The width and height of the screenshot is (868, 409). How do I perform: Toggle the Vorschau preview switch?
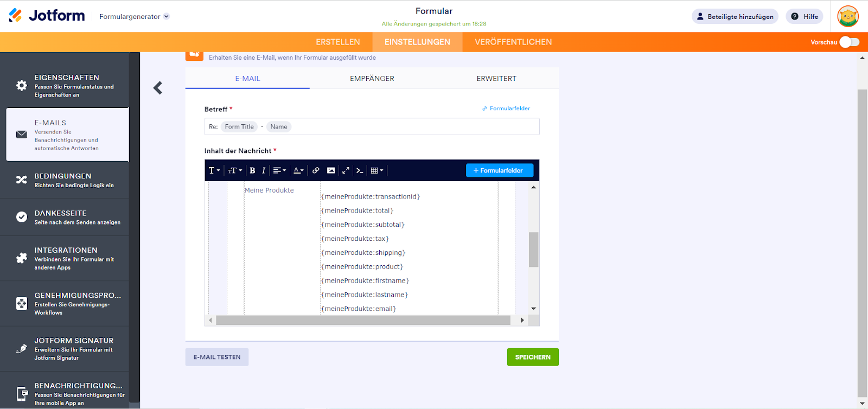[850, 42]
